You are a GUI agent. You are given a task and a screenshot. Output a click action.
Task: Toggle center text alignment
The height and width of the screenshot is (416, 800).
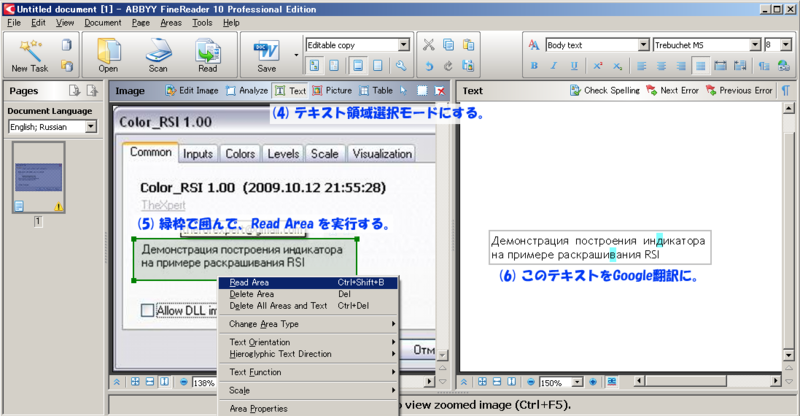click(661, 66)
